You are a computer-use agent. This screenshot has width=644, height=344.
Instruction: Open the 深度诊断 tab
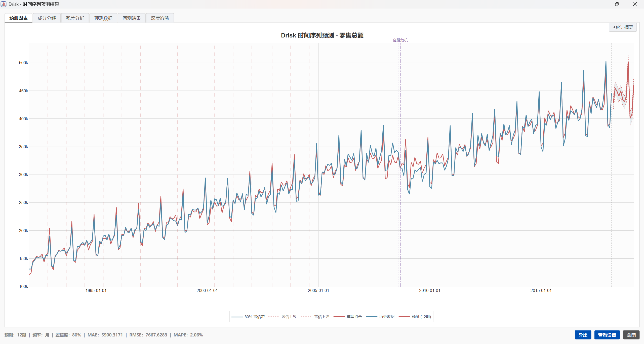(x=160, y=18)
